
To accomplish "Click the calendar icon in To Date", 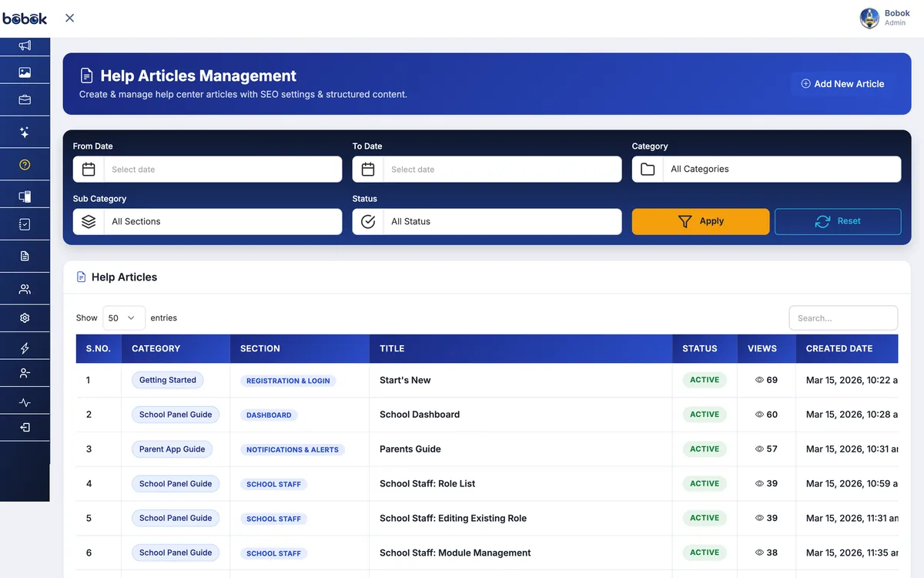I will (x=368, y=170).
